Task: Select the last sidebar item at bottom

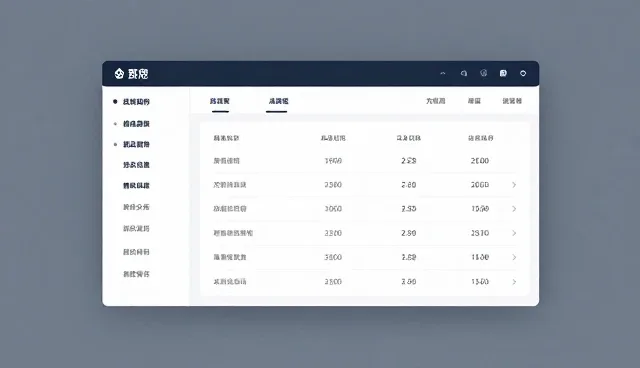Action: [x=136, y=274]
